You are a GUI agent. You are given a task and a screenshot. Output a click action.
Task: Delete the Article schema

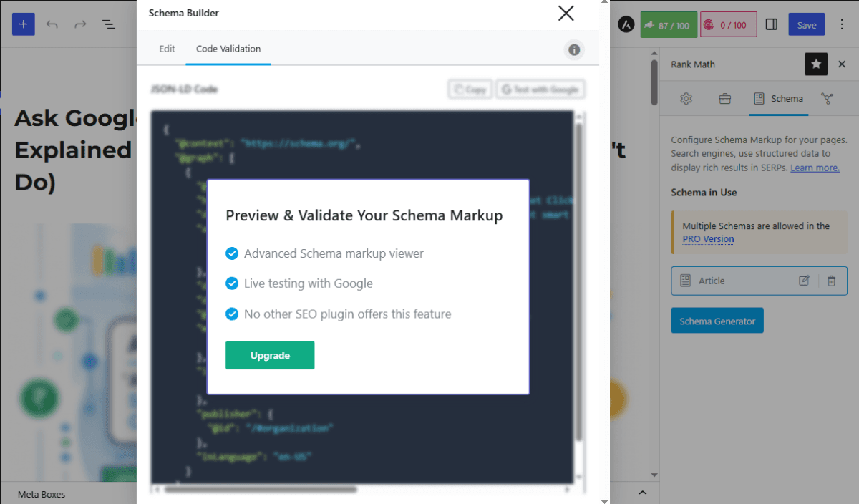(831, 281)
